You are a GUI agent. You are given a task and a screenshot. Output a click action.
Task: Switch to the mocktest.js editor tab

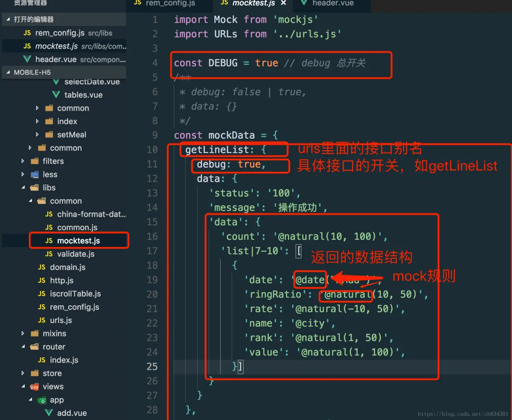(254, 3)
